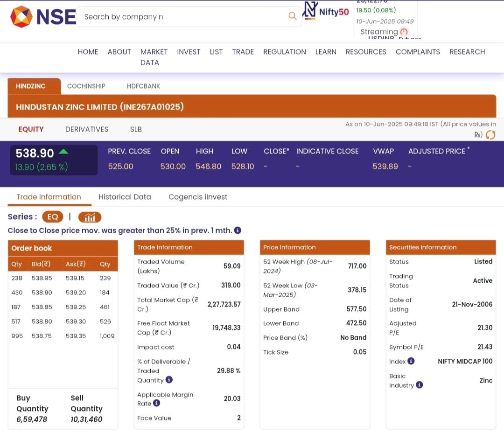The width and height of the screenshot is (504, 440).
Task: Click the refresh price data icon
Action: [490, 135]
